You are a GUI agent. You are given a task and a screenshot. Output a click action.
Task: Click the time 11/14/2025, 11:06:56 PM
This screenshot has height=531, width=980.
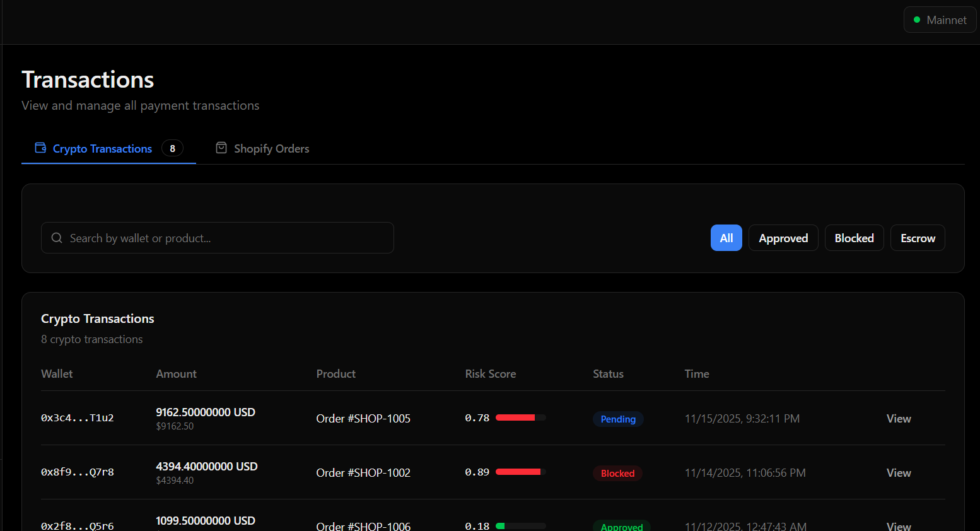(745, 472)
